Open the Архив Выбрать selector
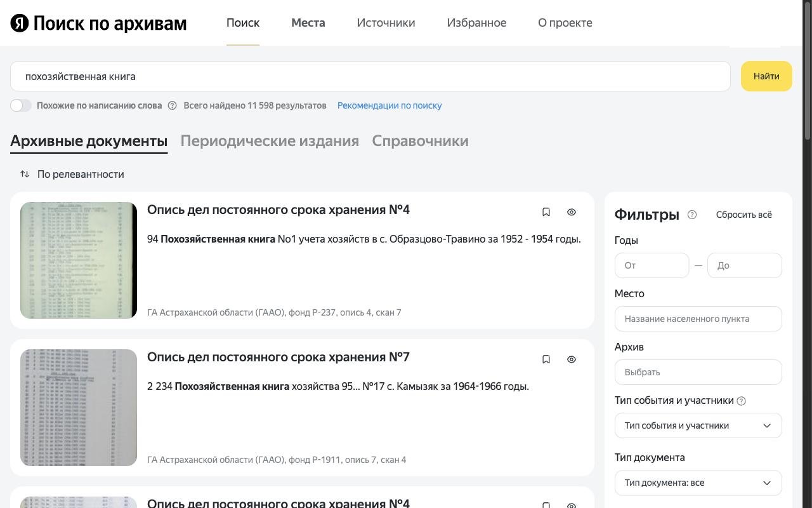This screenshot has width=812, height=508. pyautogui.click(x=698, y=372)
